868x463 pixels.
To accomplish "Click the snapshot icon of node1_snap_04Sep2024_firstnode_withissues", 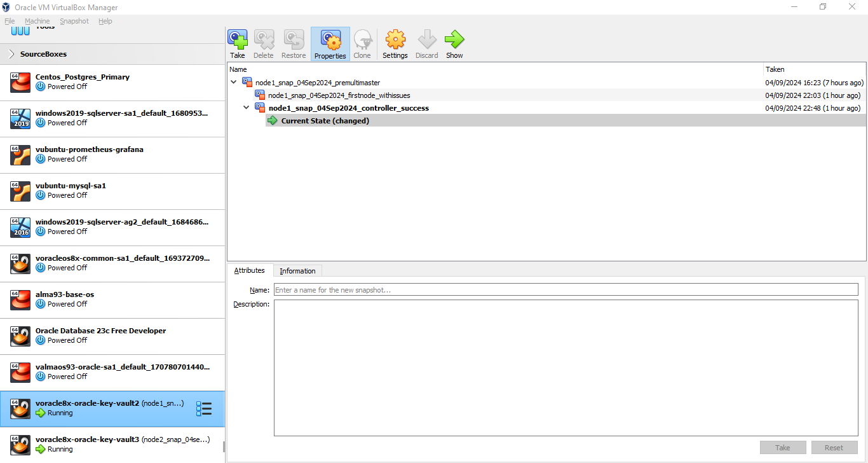I will point(260,95).
